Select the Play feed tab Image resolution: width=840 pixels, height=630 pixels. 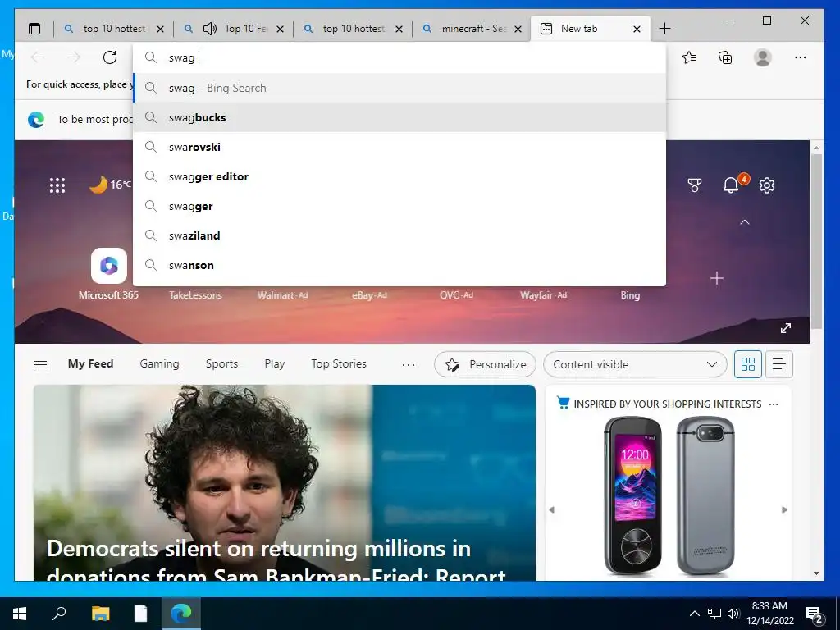pos(274,363)
